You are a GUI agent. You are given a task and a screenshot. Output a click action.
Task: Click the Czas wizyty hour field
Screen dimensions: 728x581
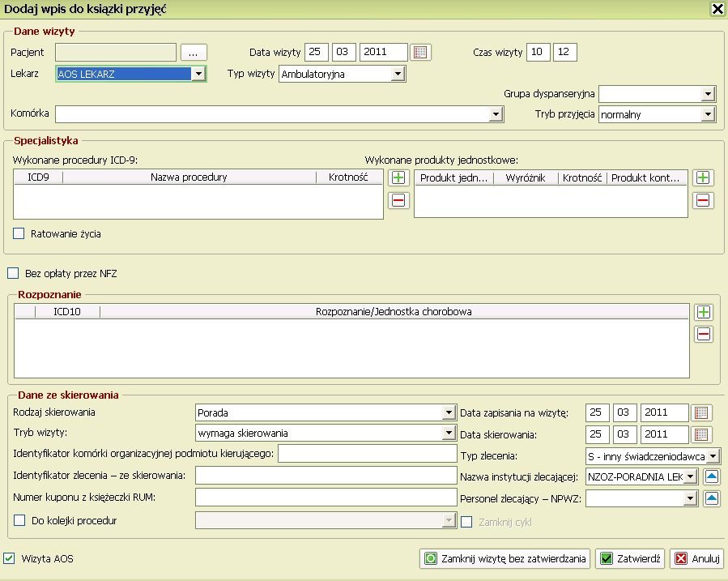pyautogui.click(x=539, y=52)
